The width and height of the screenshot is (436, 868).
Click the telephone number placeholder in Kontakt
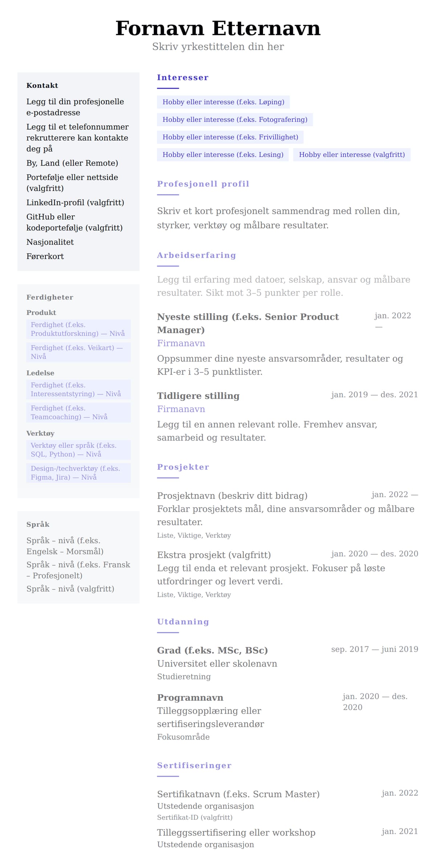[x=77, y=138]
